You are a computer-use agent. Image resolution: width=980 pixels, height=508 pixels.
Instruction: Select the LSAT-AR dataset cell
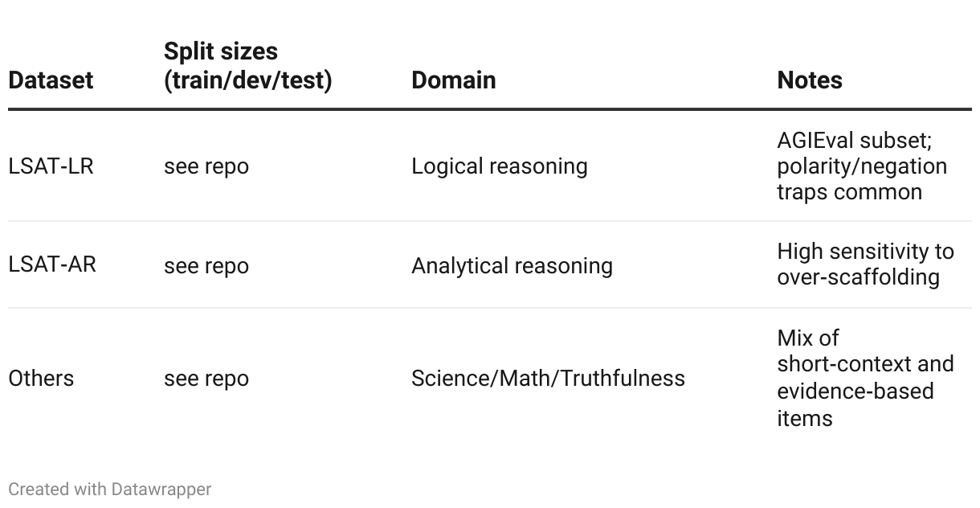52,264
